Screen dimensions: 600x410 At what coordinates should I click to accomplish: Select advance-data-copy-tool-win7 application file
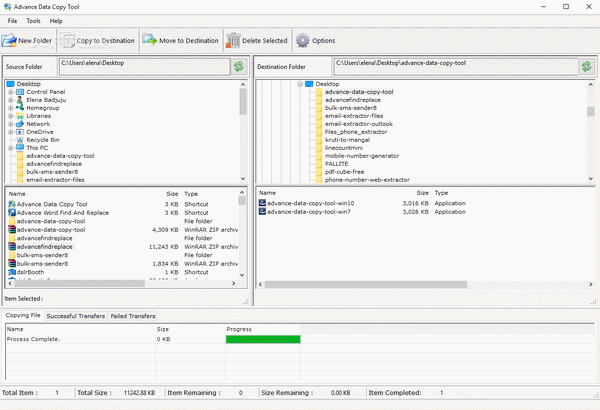[308, 212]
